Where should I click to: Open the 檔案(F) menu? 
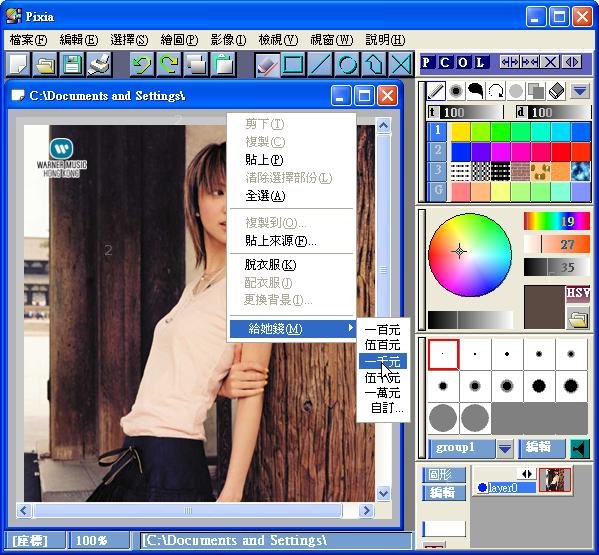(x=28, y=40)
